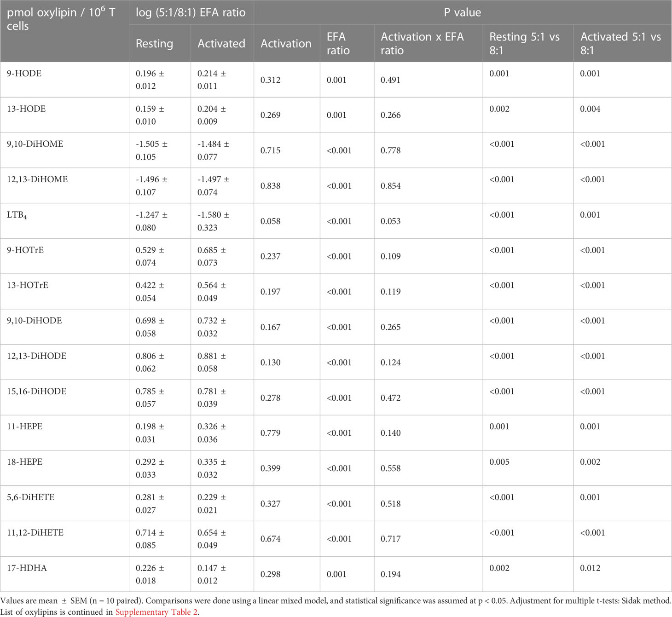Click the 15,16-DiHODE Resting value 0.785 ± 0.057
This screenshot has width=672, height=617.
pyautogui.click(x=150, y=398)
